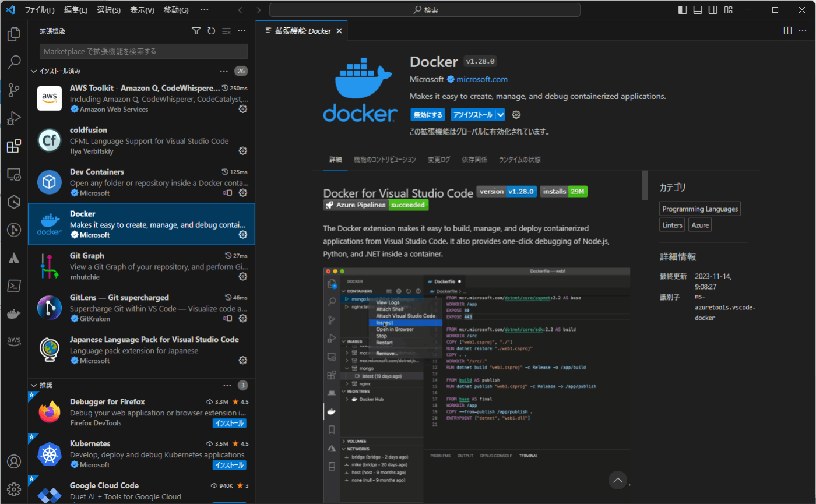This screenshot has width=816, height=504.
Task: Click the title bar 検索 command box
Action: click(x=424, y=10)
